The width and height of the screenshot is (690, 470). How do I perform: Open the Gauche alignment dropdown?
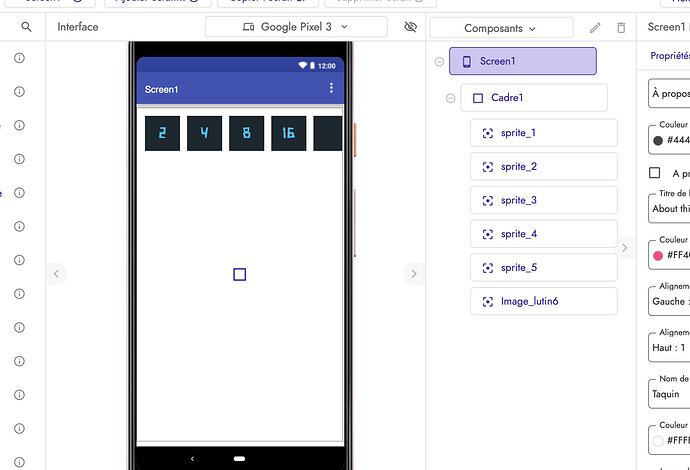click(x=669, y=301)
